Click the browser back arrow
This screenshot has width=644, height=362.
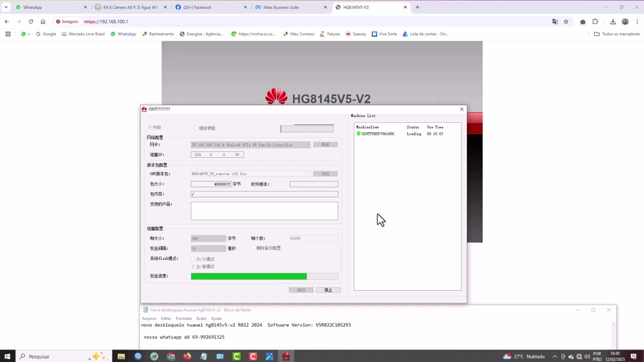7,22
